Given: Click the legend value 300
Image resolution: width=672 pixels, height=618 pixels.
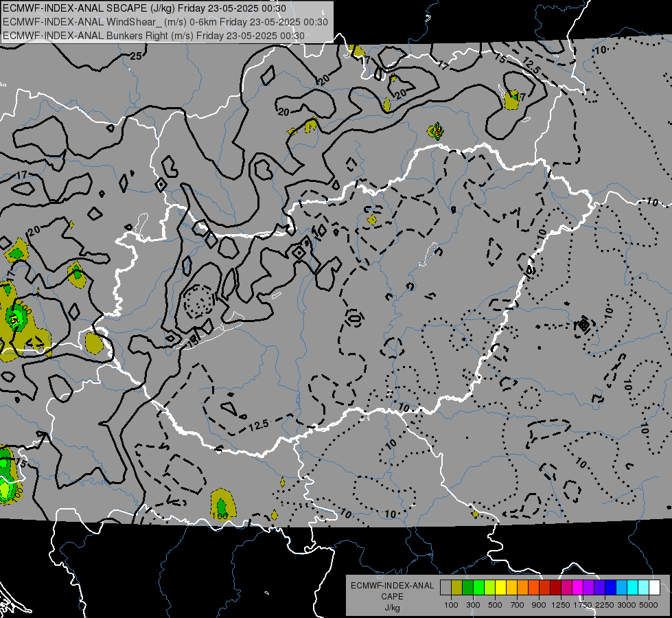Looking at the screenshot, I should coord(473,605).
